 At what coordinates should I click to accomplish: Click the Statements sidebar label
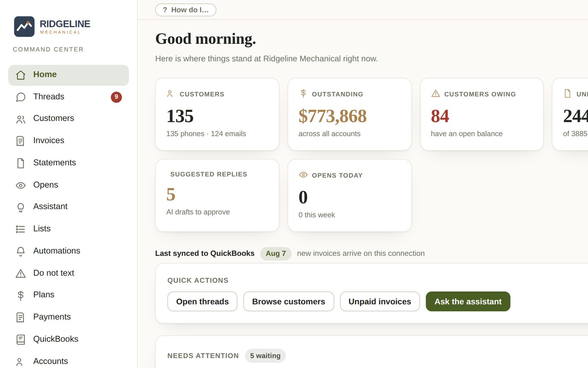click(x=54, y=163)
